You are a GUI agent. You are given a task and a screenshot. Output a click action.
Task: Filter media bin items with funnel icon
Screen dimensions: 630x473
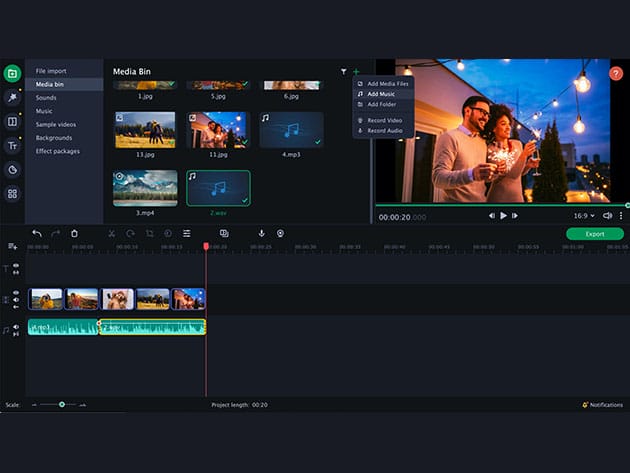pyautogui.click(x=344, y=72)
